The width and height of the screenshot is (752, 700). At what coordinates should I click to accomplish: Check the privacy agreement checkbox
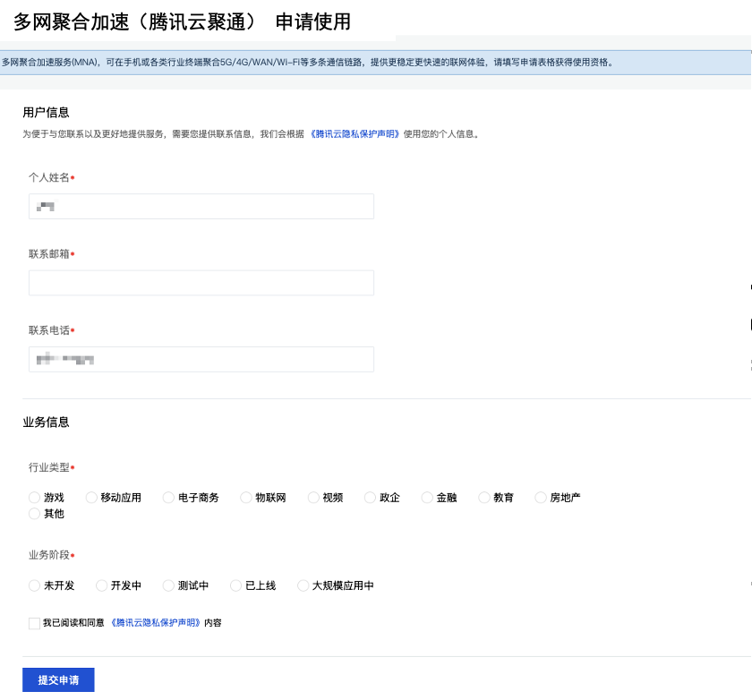(x=34, y=623)
